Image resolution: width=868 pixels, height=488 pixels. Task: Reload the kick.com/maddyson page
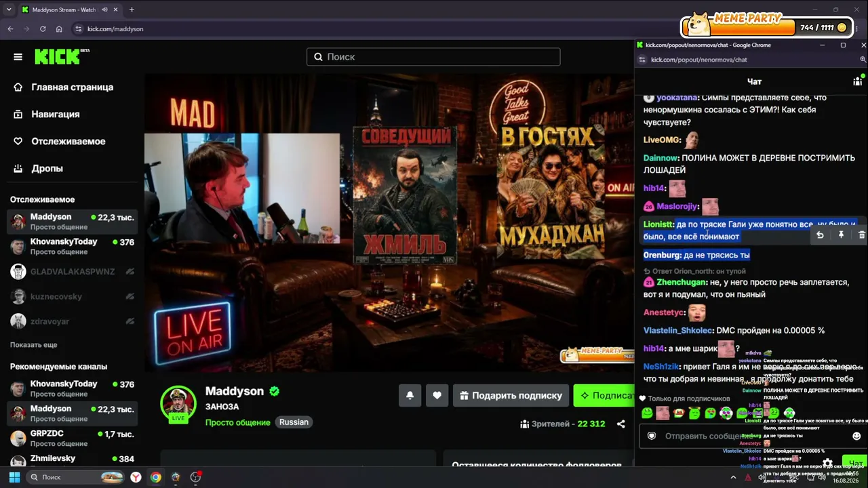[43, 29]
